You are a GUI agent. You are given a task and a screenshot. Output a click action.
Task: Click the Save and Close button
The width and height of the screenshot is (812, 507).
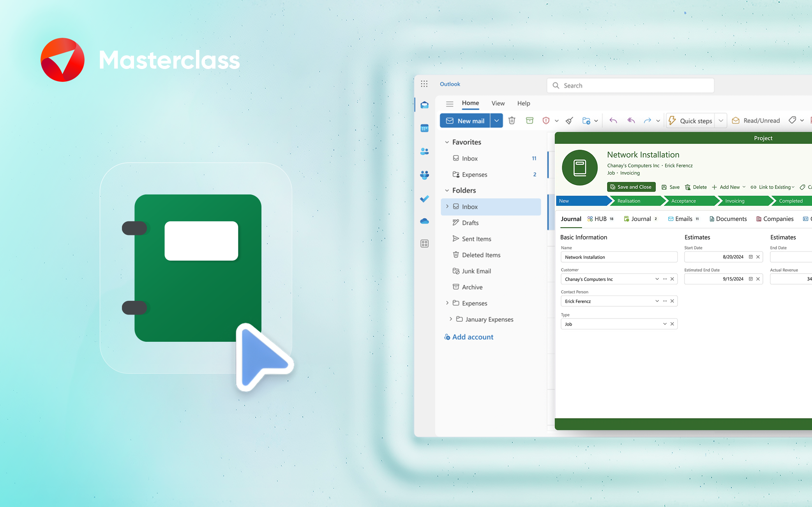(631, 187)
